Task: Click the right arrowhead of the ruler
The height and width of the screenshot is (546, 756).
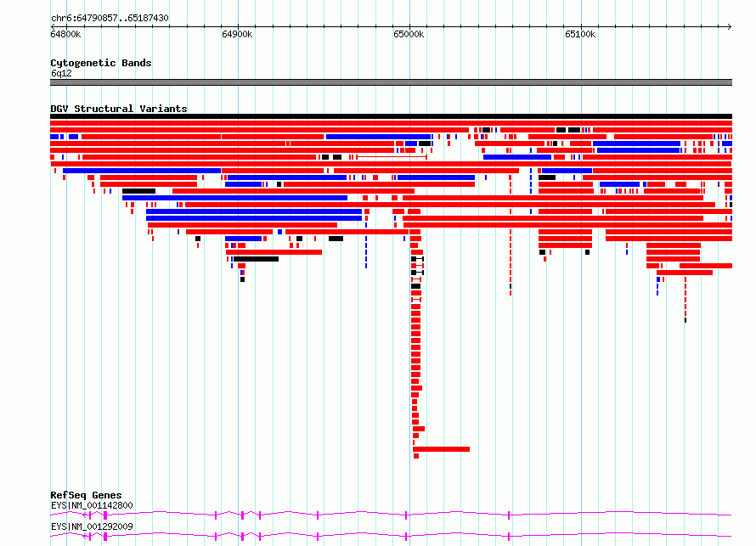Action: click(x=730, y=26)
